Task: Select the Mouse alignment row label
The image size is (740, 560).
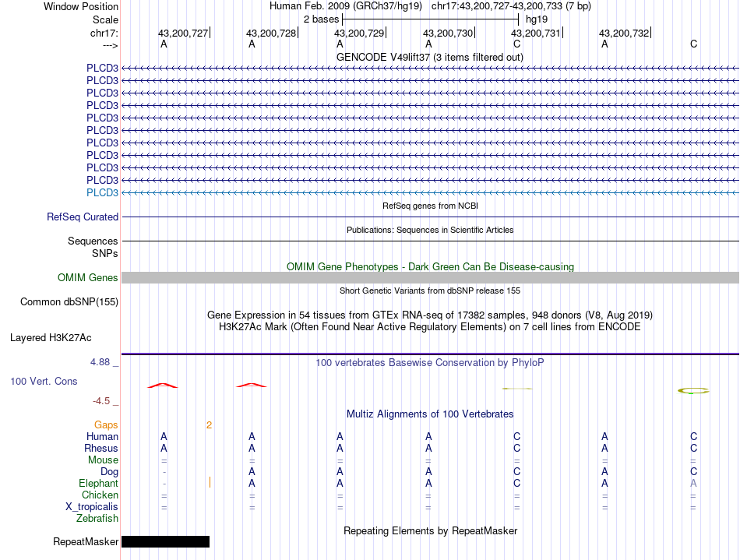Action: tap(103, 460)
